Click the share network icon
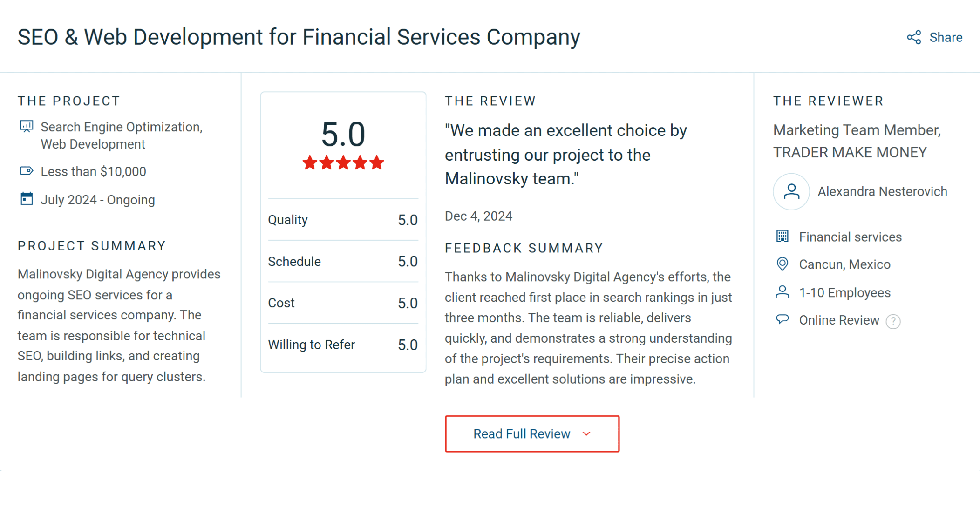This screenshot has width=980, height=514. 914,37
